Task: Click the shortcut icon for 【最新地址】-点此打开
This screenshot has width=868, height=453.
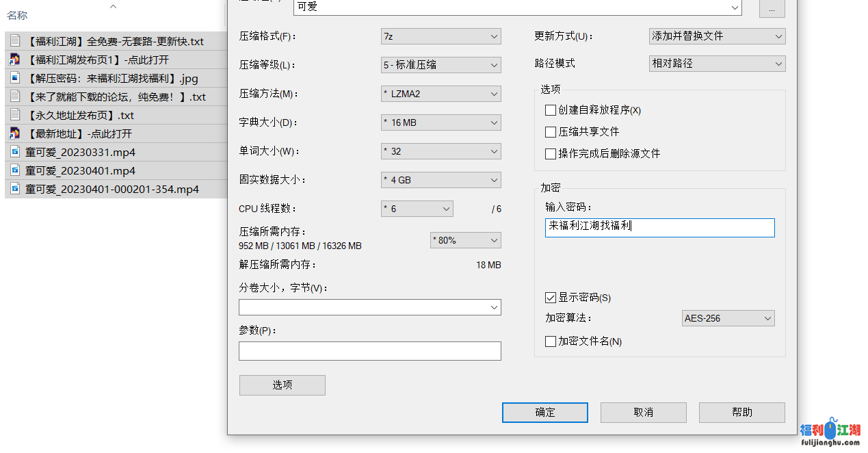Action: tap(14, 133)
